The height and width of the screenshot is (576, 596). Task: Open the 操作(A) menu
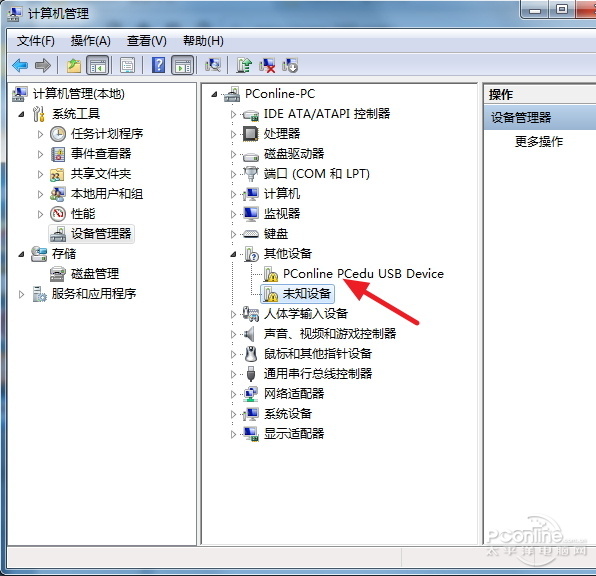[90, 41]
